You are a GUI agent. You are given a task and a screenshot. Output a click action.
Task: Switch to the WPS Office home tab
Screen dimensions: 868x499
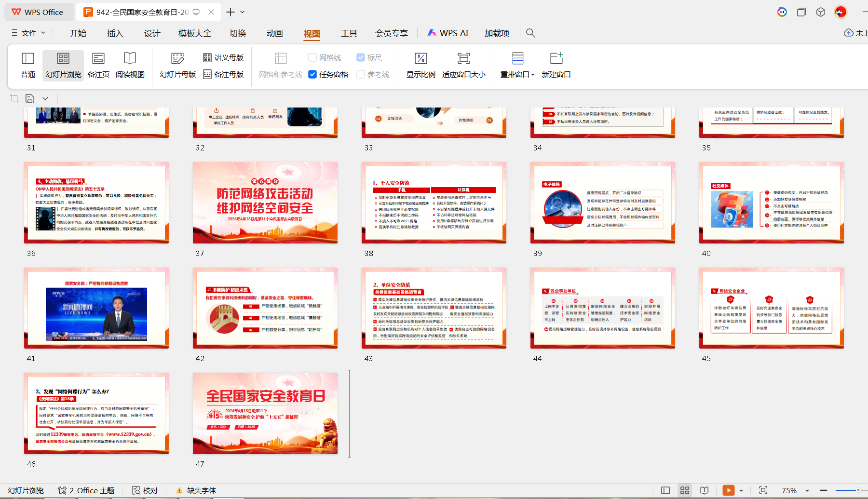(38, 12)
